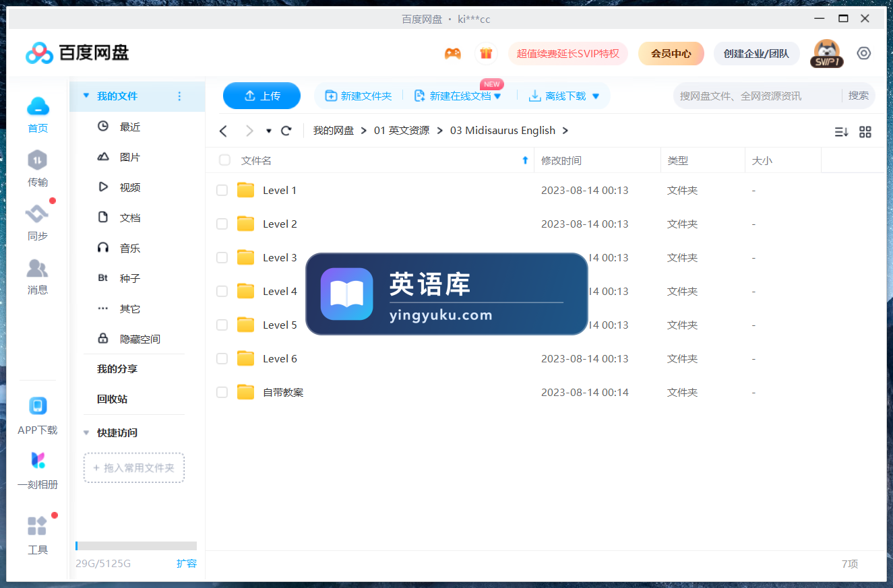
Task: Switch to grid view icon
Action: pyautogui.click(x=865, y=132)
